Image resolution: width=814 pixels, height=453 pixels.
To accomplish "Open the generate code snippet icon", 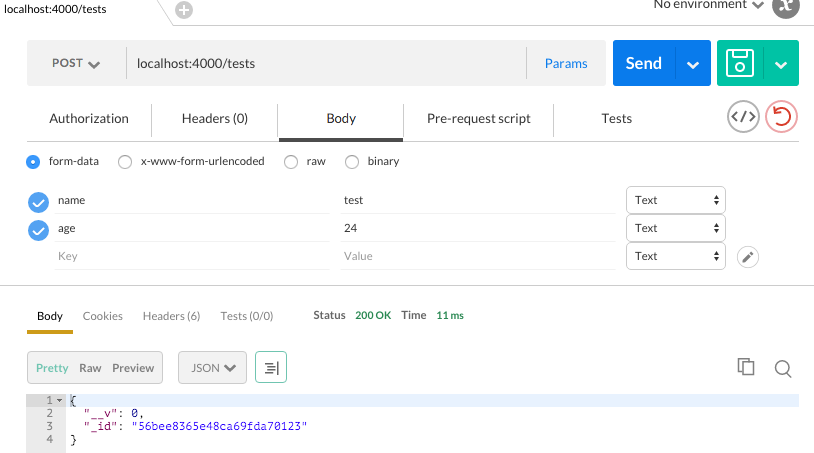I will point(743,117).
